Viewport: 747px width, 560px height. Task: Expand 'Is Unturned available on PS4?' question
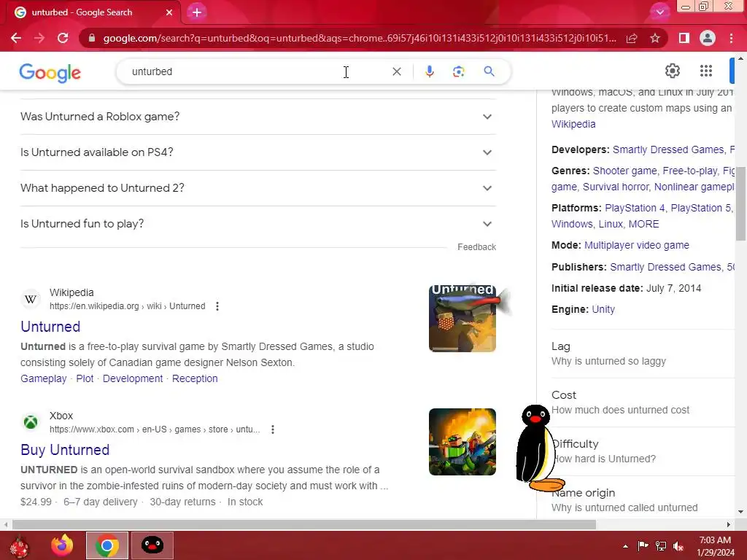(x=258, y=152)
